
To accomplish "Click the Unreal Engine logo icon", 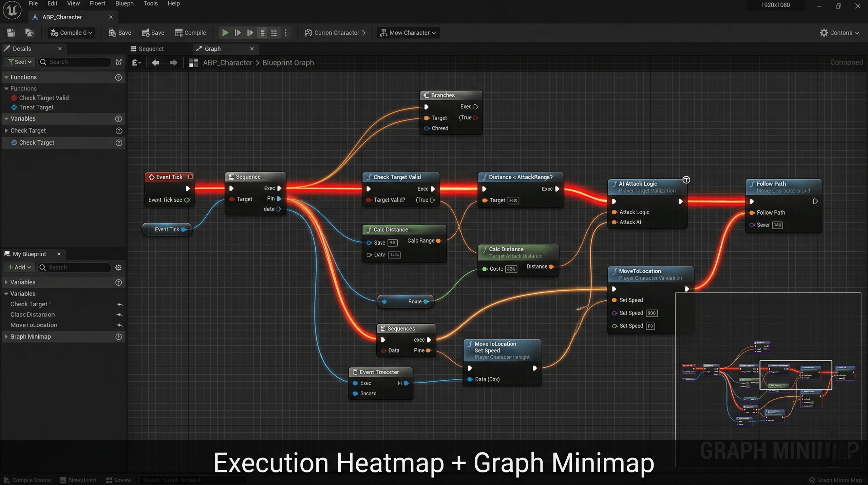I will (x=12, y=10).
